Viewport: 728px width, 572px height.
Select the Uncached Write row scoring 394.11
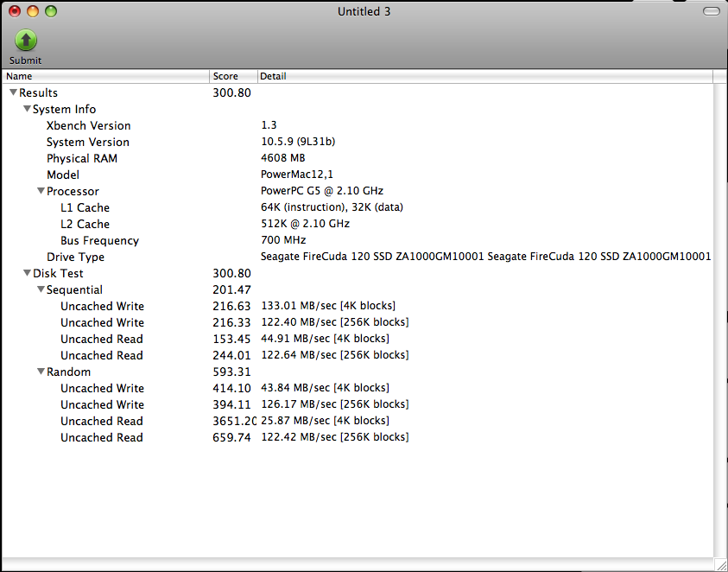[358, 404]
